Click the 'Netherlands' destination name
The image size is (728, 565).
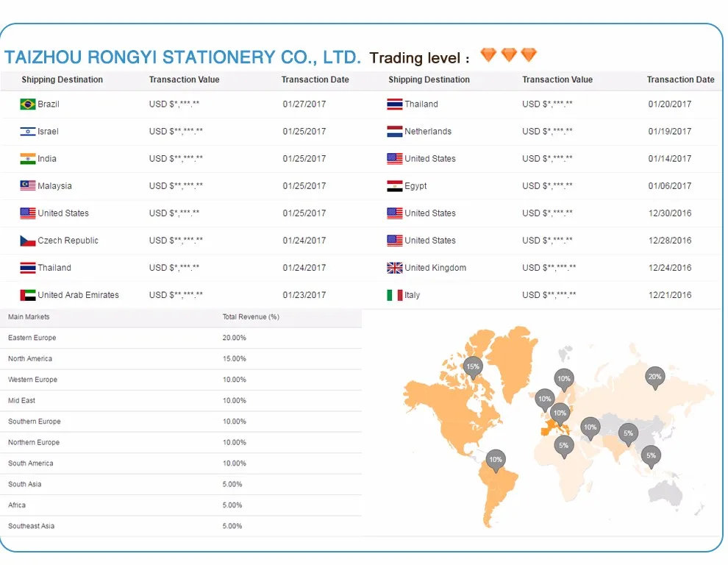pyautogui.click(x=427, y=132)
